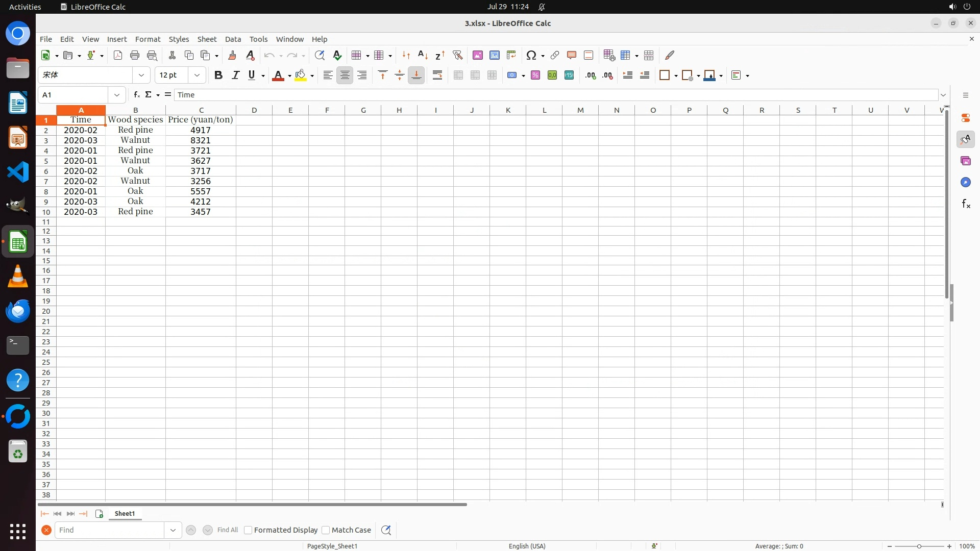Screen dimensions: 980x551
Task: Click the Sort Ascending toolbar icon
Action: [x=423, y=55]
